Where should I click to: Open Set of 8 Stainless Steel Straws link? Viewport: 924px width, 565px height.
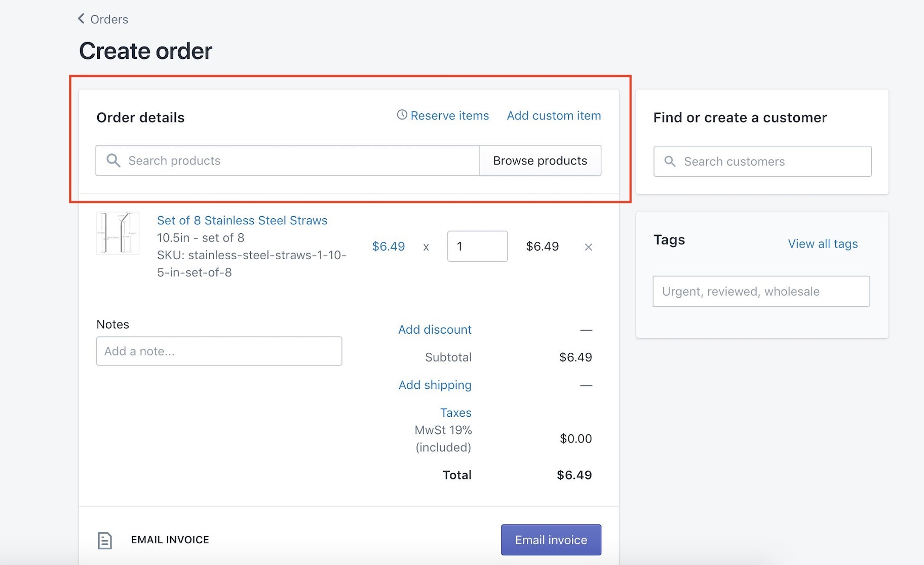click(242, 220)
